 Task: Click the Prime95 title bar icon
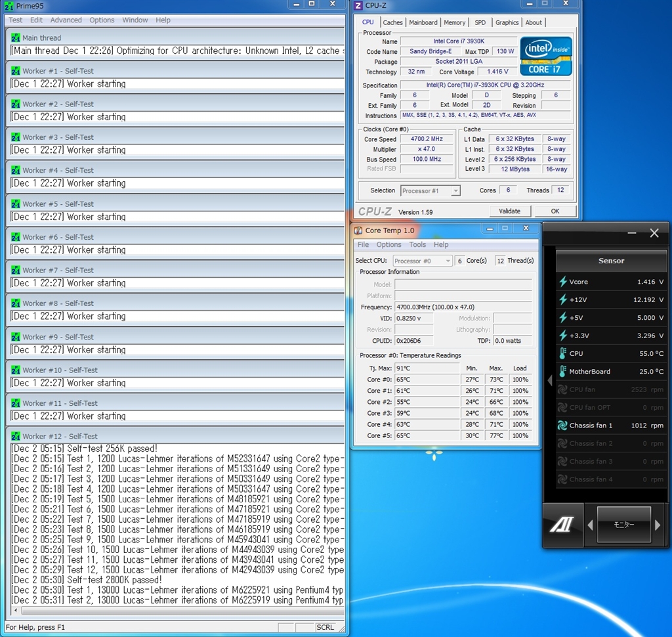(9, 6)
